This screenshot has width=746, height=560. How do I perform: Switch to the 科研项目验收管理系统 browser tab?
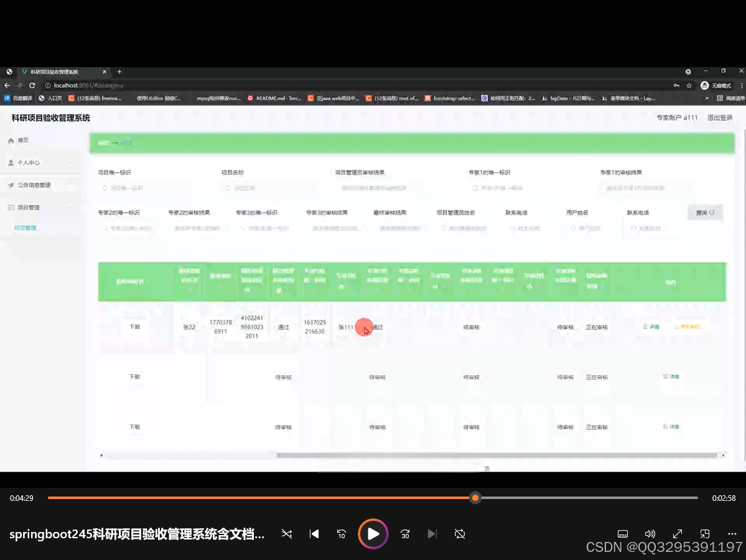tap(53, 72)
